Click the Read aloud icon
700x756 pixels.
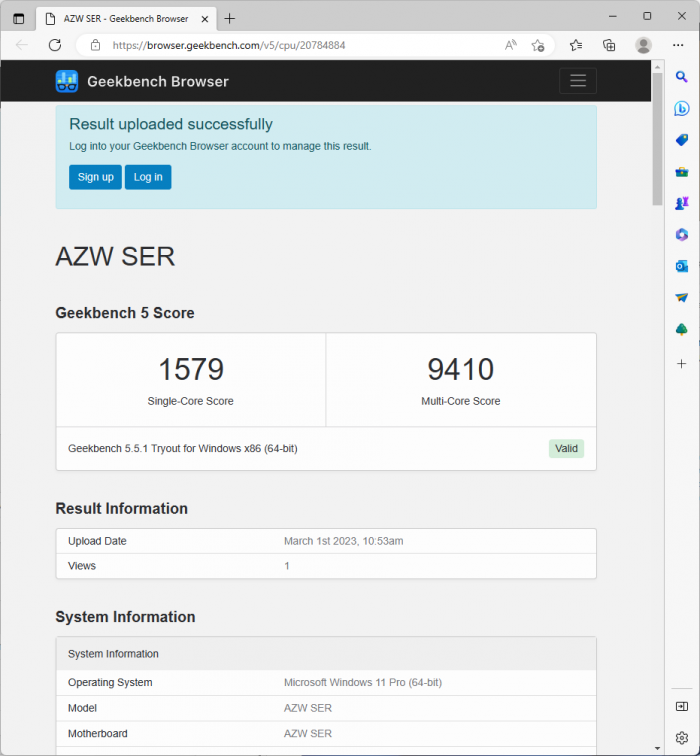tap(510, 45)
